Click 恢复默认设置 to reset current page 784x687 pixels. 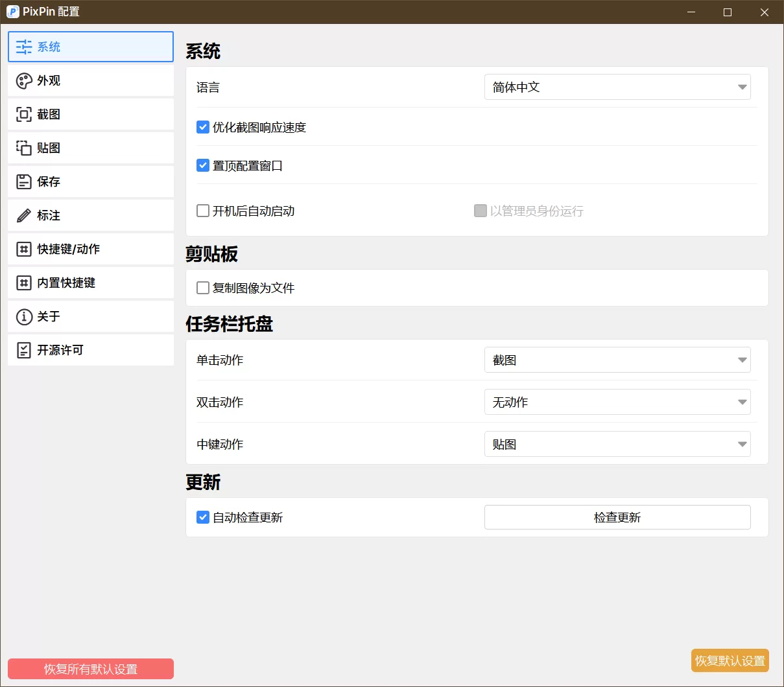[730, 660]
